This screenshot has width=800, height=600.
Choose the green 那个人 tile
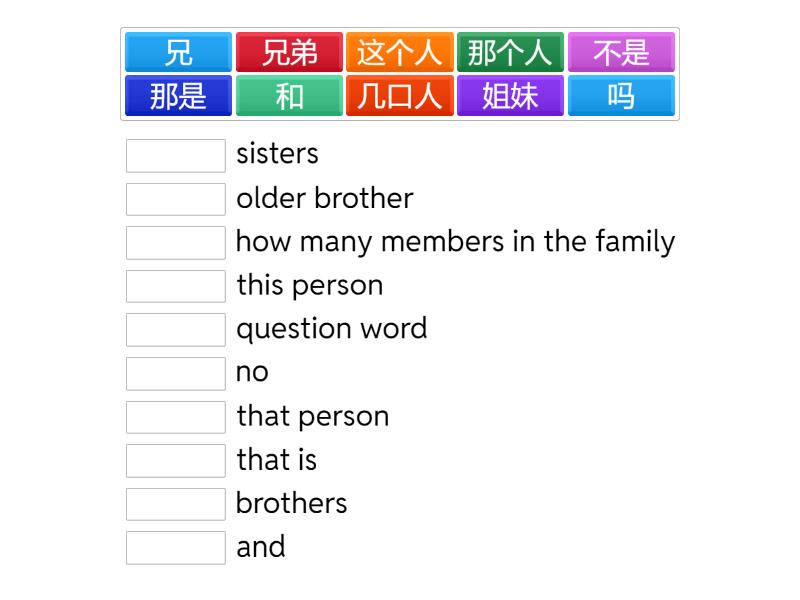510,52
